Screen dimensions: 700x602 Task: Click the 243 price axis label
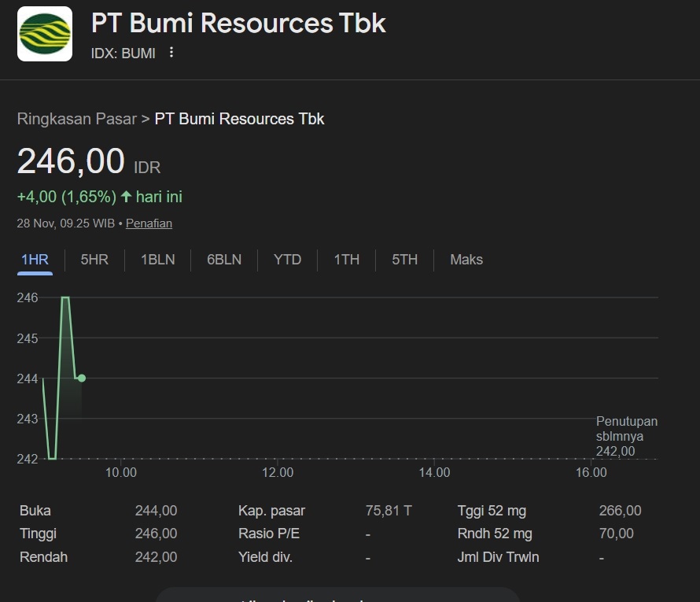tap(28, 419)
